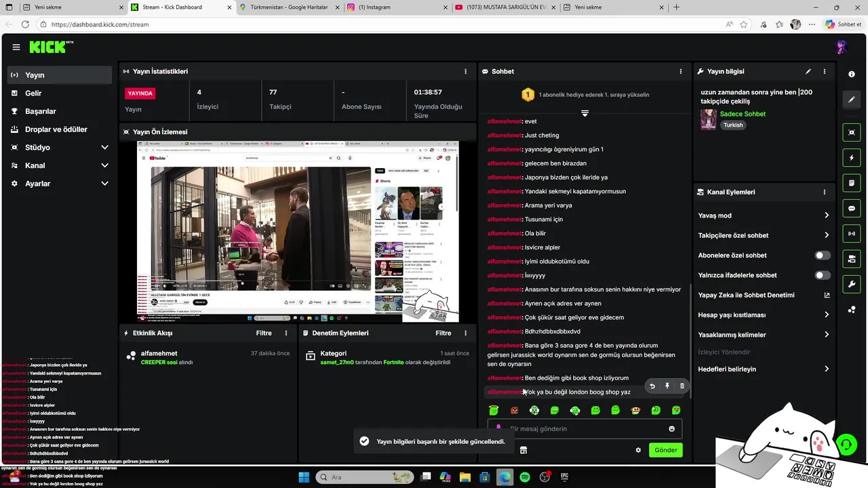Open Kanal Eylemleri three-dot menu
This screenshot has width=868, height=488.
pyautogui.click(x=825, y=192)
